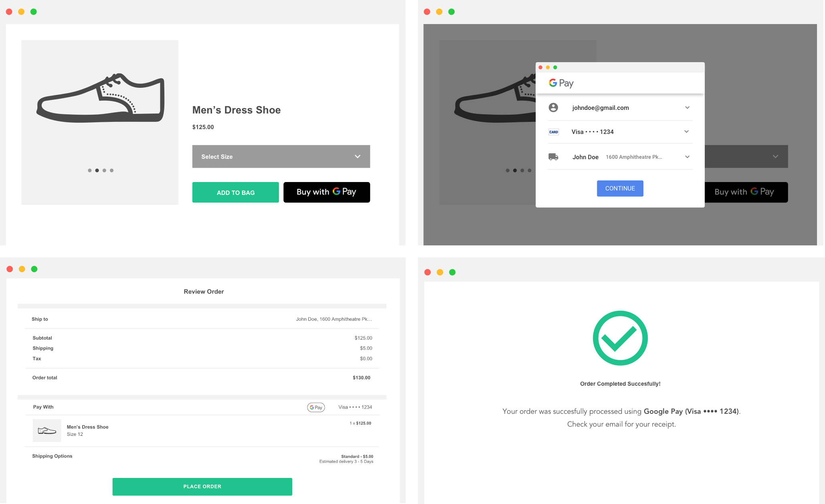Click PLACE ORDER button
The height and width of the screenshot is (504, 825).
(202, 486)
